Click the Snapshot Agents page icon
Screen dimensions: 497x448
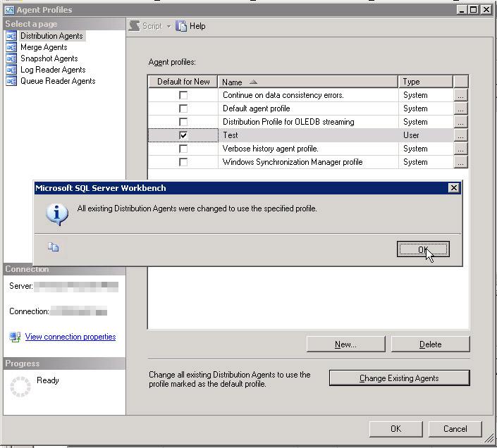coord(11,58)
